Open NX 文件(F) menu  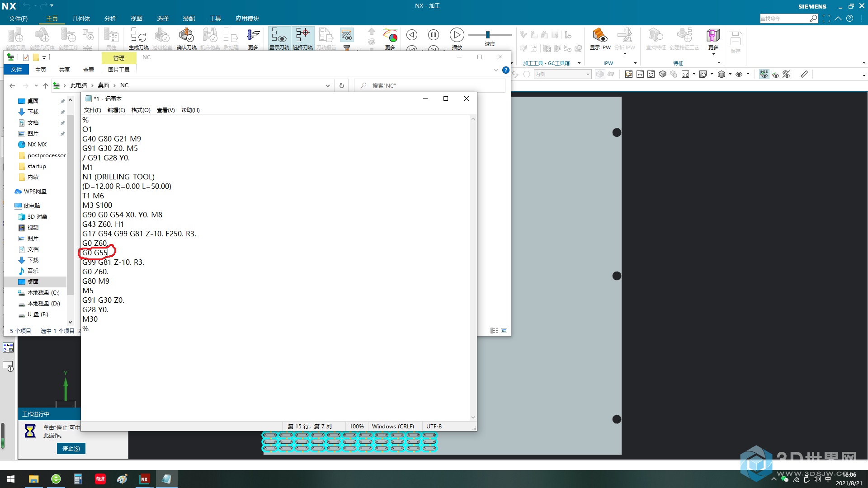[18, 19]
